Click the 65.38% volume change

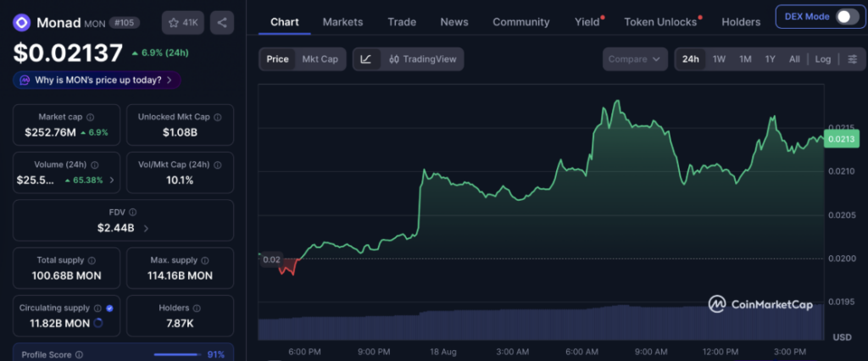click(x=86, y=180)
